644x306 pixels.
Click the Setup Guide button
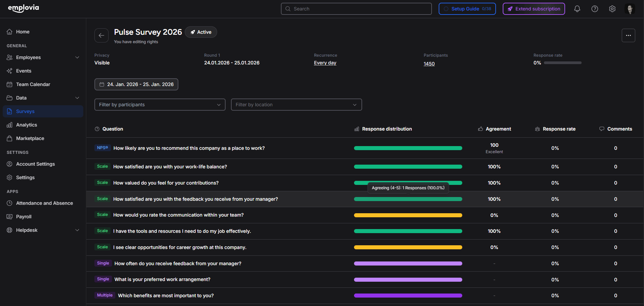click(467, 9)
